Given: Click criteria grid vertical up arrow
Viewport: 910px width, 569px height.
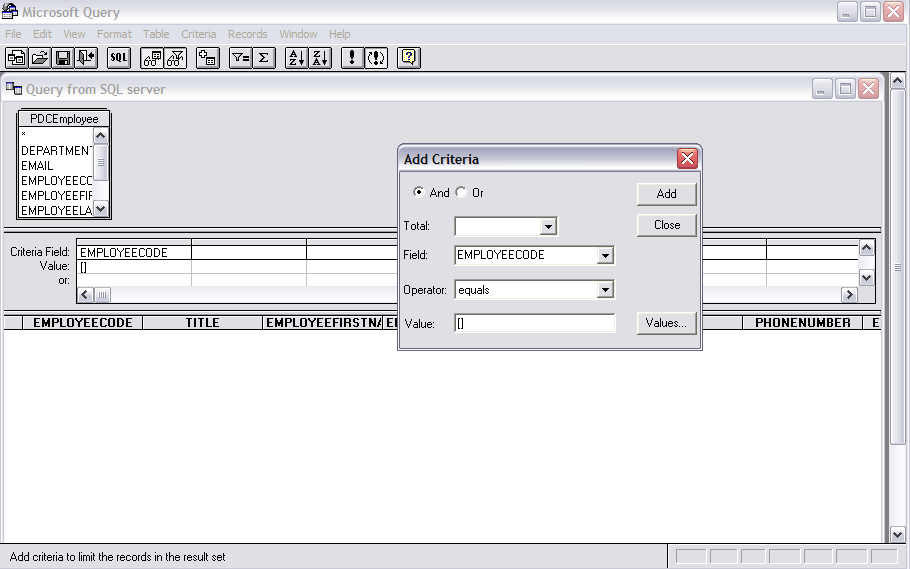Looking at the screenshot, I should click(866, 249).
